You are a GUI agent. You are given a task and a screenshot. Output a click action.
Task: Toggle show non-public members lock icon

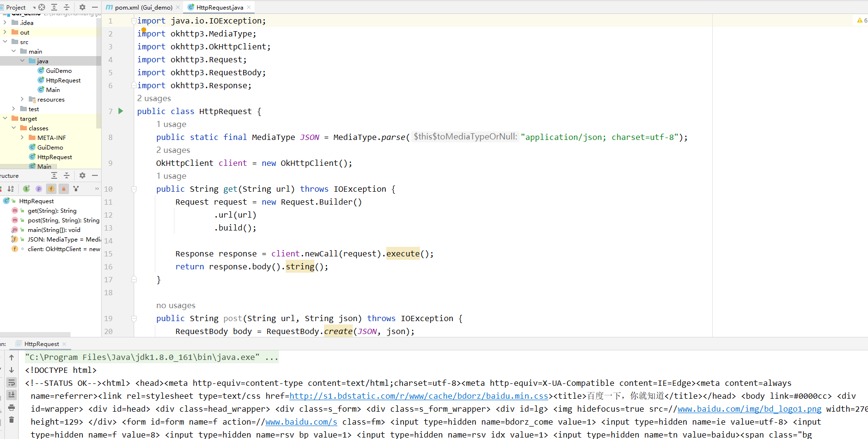click(x=64, y=189)
